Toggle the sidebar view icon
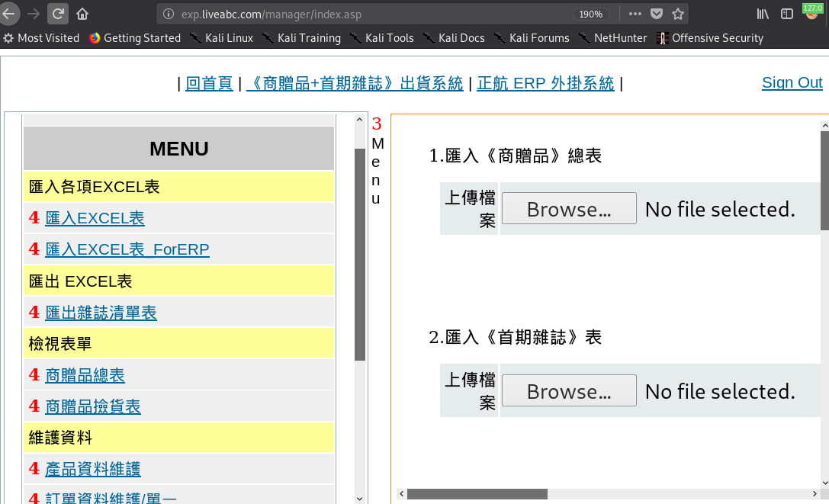Image resolution: width=829 pixels, height=504 pixels. tap(787, 14)
